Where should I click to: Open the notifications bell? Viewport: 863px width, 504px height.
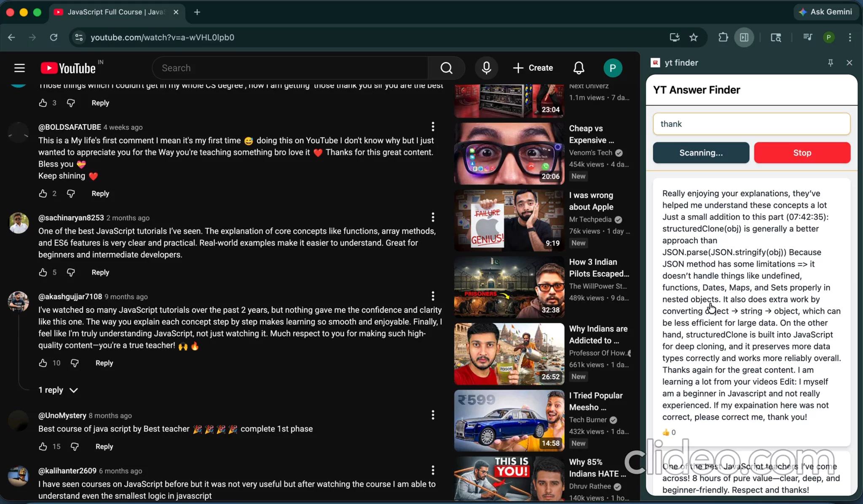(x=579, y=68)
